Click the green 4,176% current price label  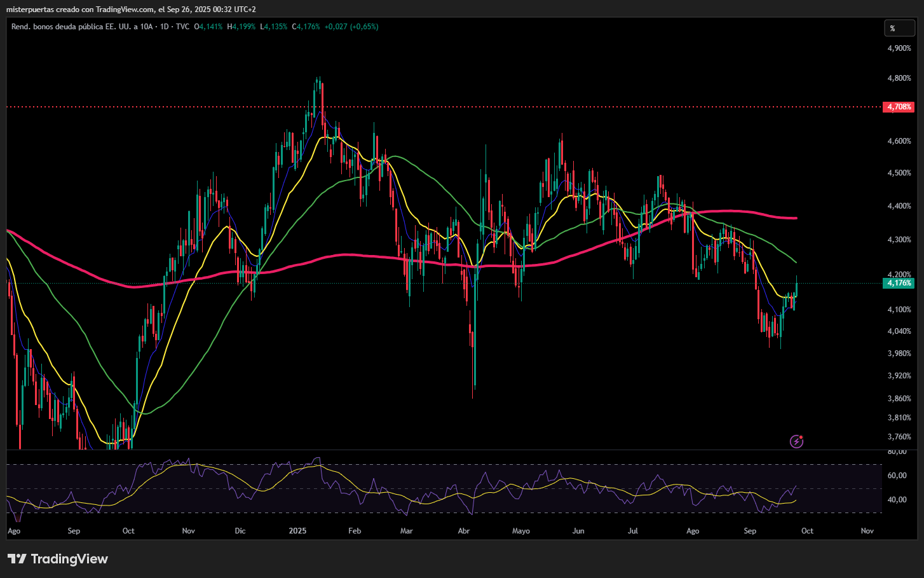[899, 283]
